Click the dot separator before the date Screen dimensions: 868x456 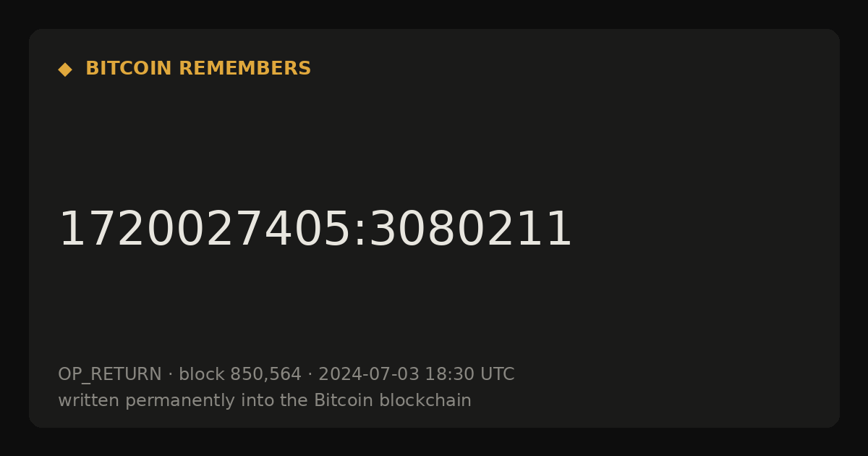click(x=310, y=375)
